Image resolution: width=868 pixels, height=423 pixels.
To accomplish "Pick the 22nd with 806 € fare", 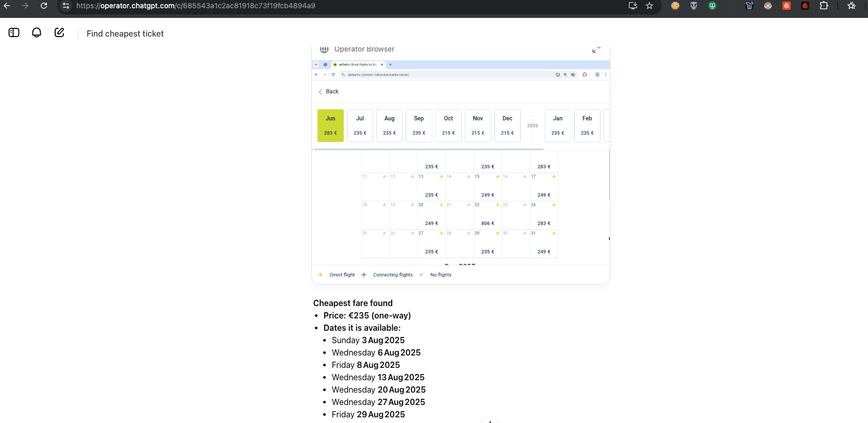I will [x=488, y=215].
